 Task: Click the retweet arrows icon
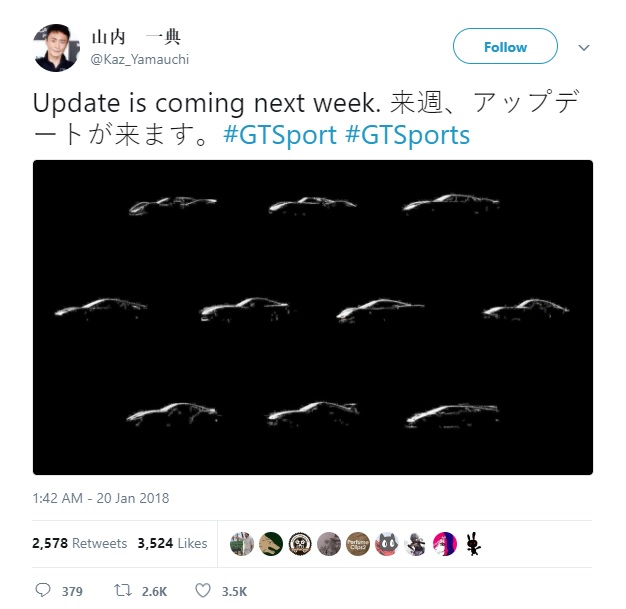point(123,590)
